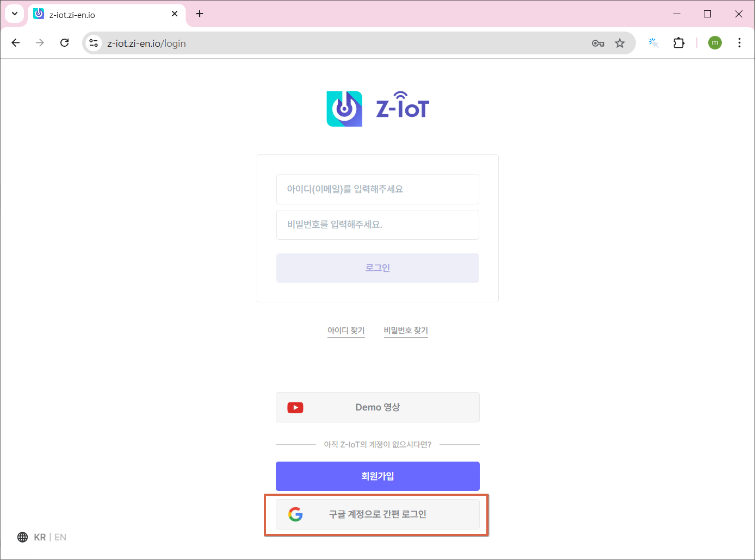Click the globe language icon
This screenshot has width=755, height=560.
22,537
